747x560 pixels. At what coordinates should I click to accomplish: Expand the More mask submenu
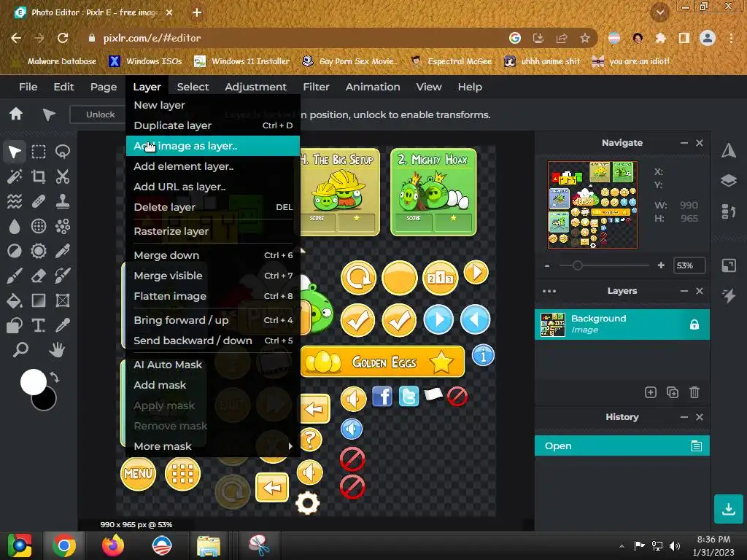(x=212, y=446)
